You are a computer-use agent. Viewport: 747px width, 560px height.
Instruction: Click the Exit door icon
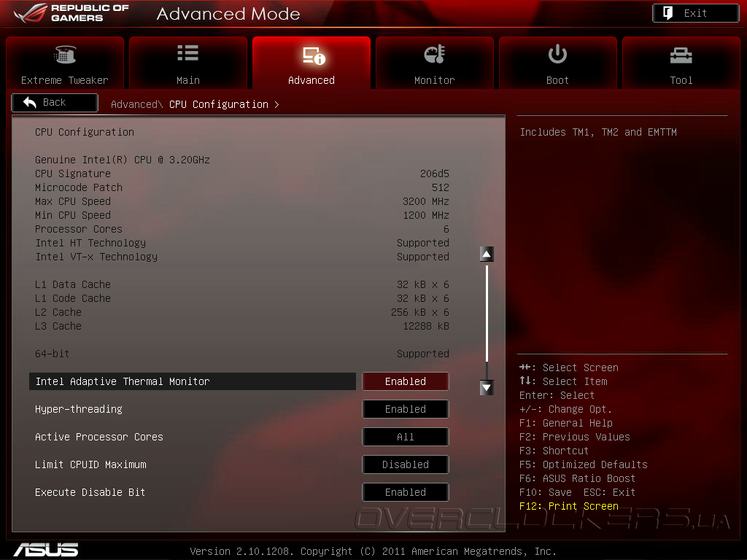pos(668,13)
